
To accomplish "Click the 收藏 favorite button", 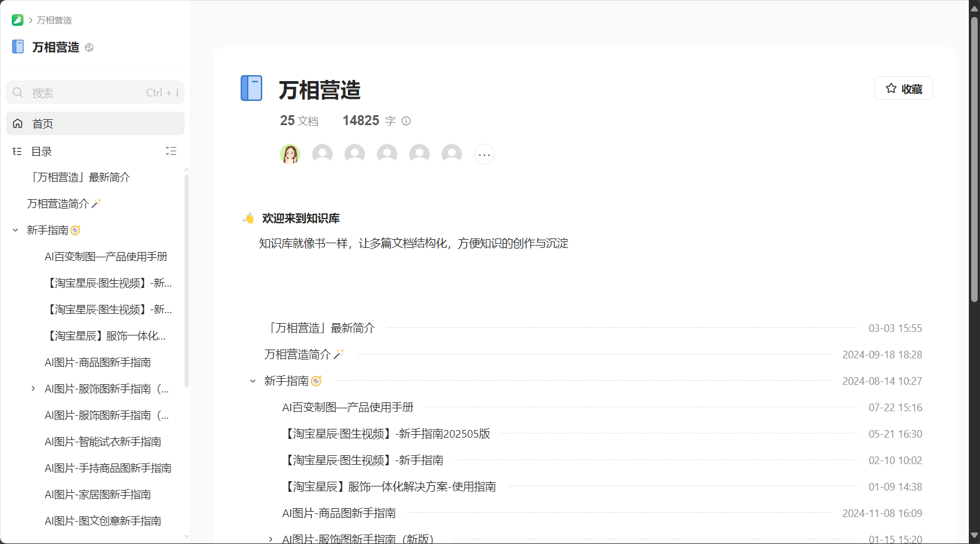I will (x=904, y=88).
